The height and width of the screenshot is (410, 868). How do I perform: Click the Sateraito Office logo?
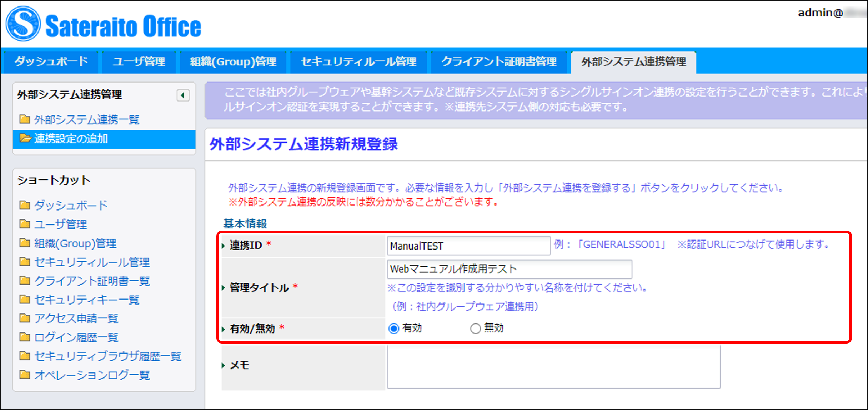(x=104, y=24)
